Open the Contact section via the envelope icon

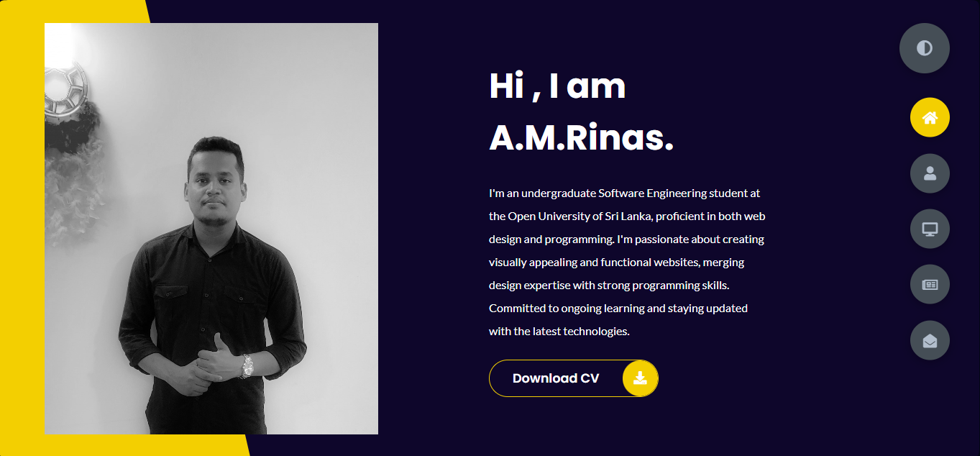pos(930,340)
